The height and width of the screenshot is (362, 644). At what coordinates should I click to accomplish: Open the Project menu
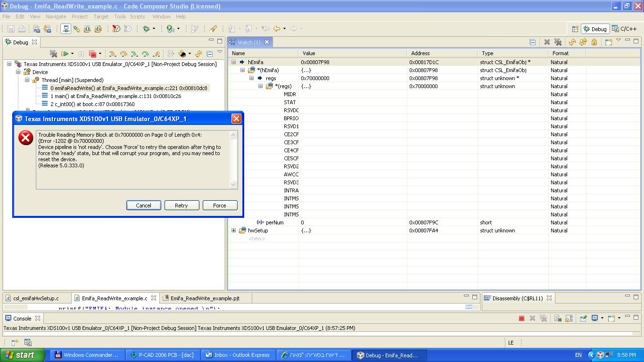tap(80, 16)
